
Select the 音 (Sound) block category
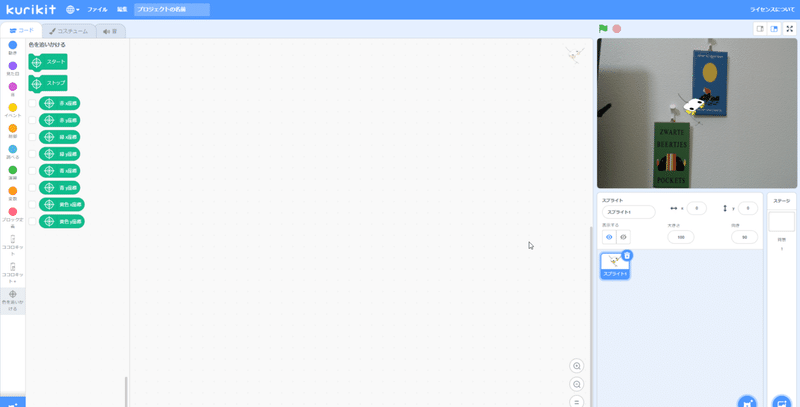[x=13, y=90]
